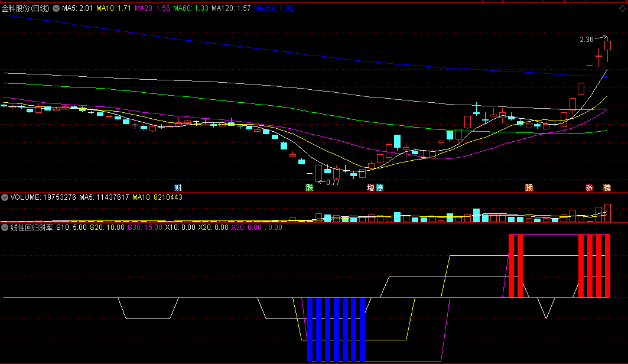Screen dimensions: 628x364
Task: Click the volume MA5: 11437617 value
Action: click(x=104, y=197)
